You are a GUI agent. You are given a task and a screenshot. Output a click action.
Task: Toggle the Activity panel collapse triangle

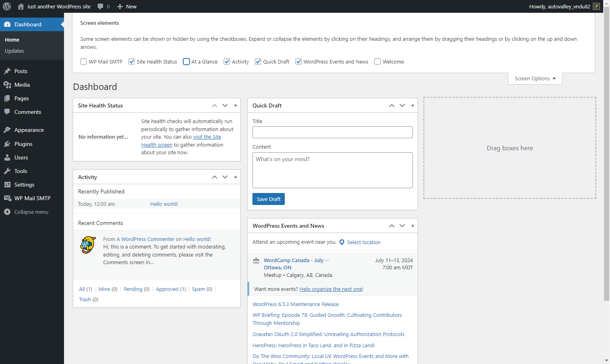(235, 177)
